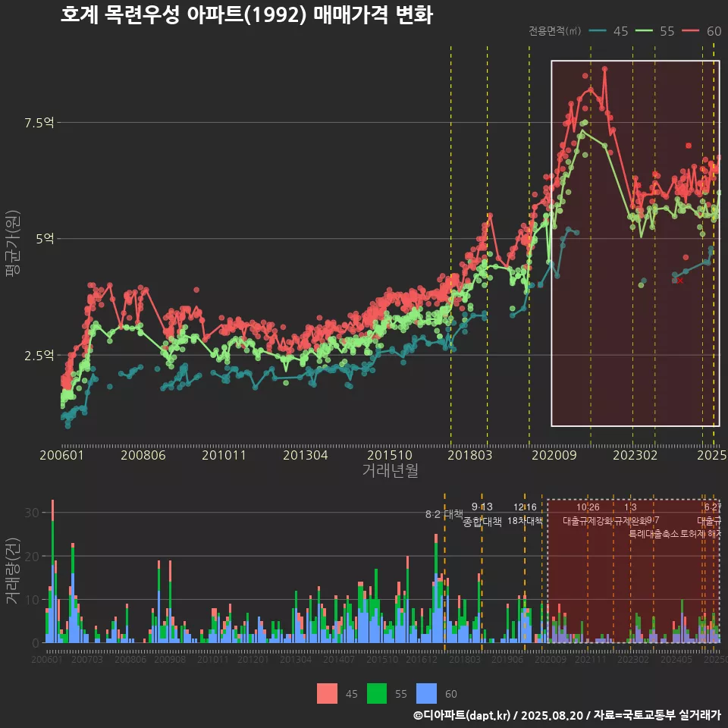This screenshot has width=728, height=728.
Task: Click 200806 on the price chart axis
Action: tap(143, 455)
